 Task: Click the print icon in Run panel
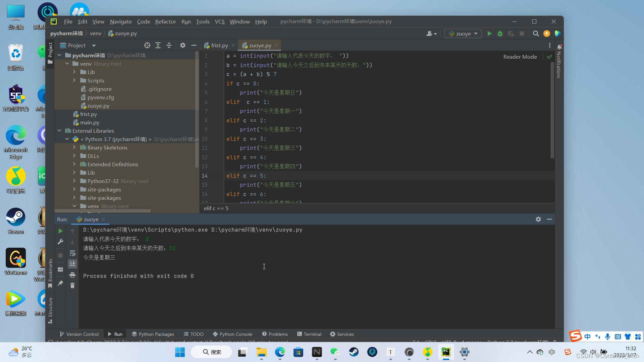click(72, 275)
